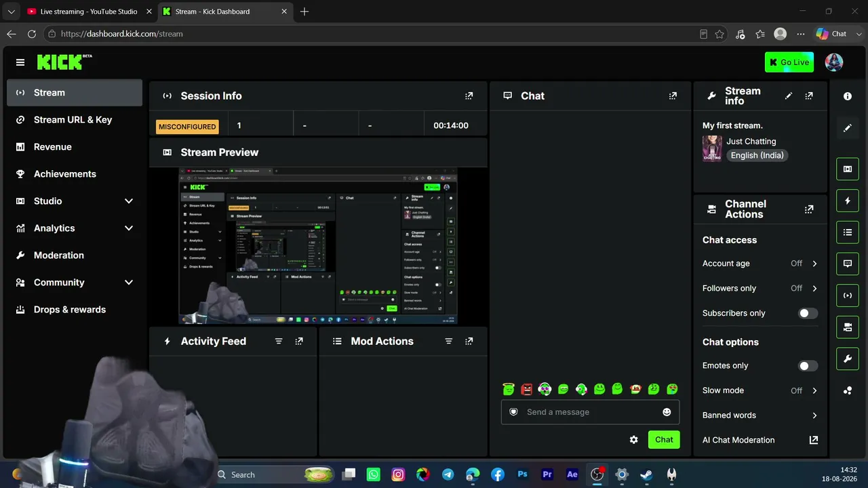Open Telegram from the taskbar
The height and width of the screenshot is (488, 868).
click(x=448, y=475)
